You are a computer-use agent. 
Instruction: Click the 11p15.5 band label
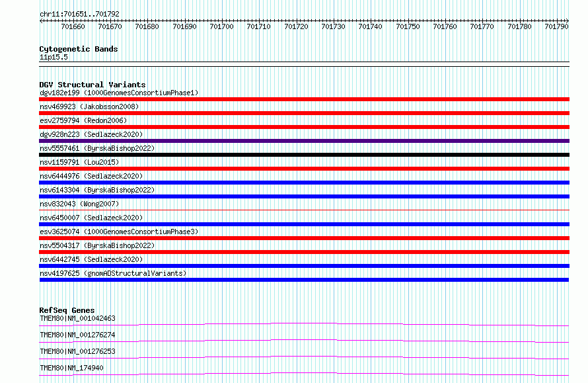[x=54, y=57]
